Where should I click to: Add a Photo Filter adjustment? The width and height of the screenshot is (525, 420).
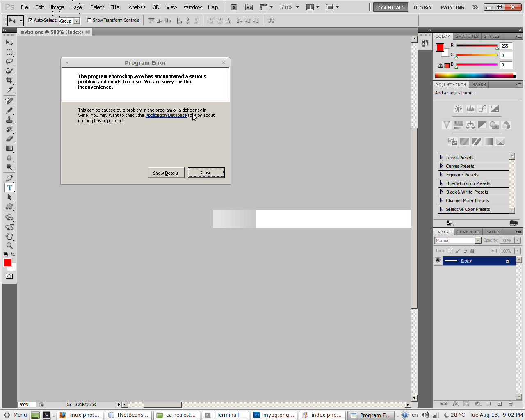pos(494,125)
